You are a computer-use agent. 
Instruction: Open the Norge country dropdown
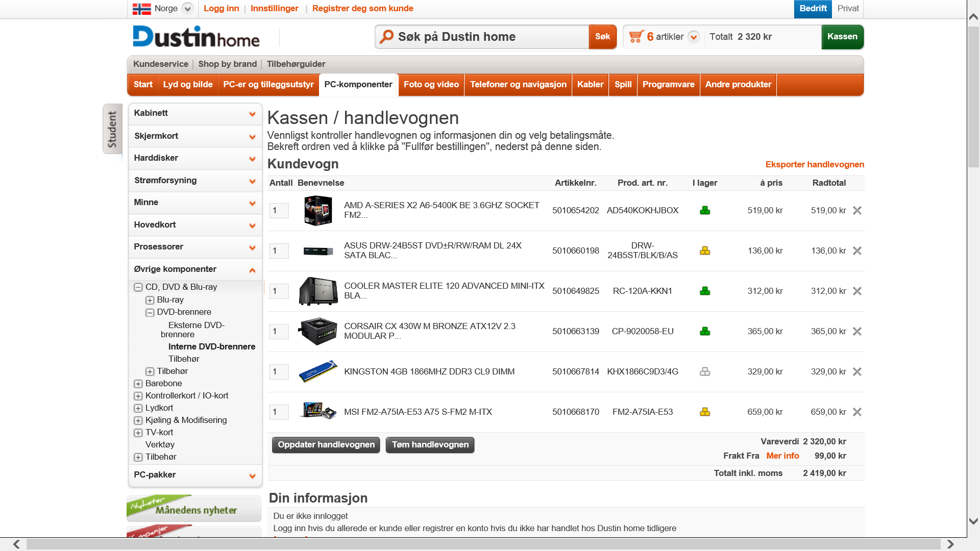point(187,9)
